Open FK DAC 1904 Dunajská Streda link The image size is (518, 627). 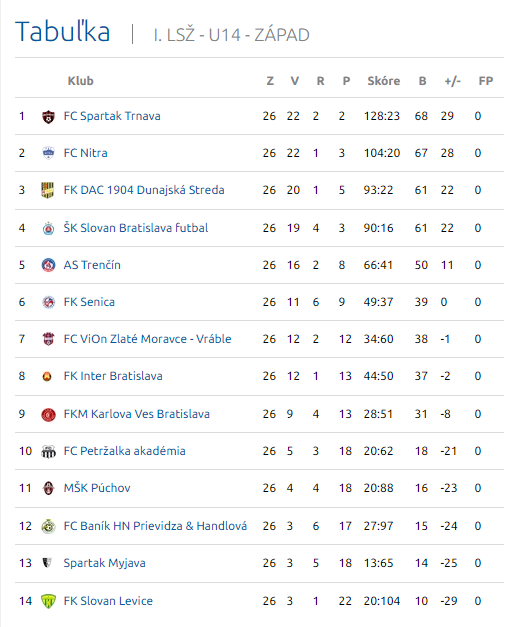[x=144, y=190]
